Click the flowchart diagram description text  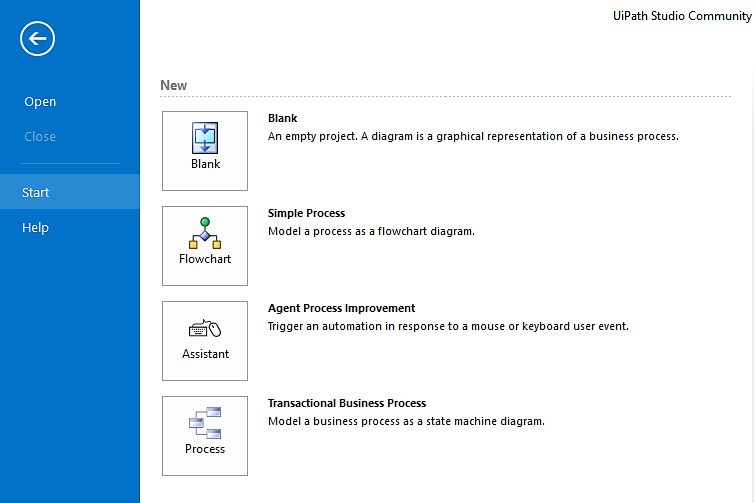(x=371, y=231)
